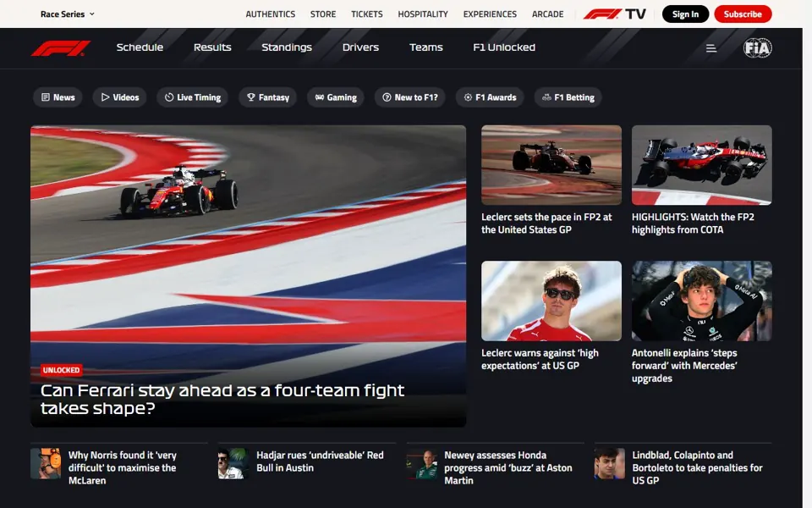Open 'Hadjar rues undriveable Red Bull' story
Viewport: 812px width, 508px height.
[320, 461]
